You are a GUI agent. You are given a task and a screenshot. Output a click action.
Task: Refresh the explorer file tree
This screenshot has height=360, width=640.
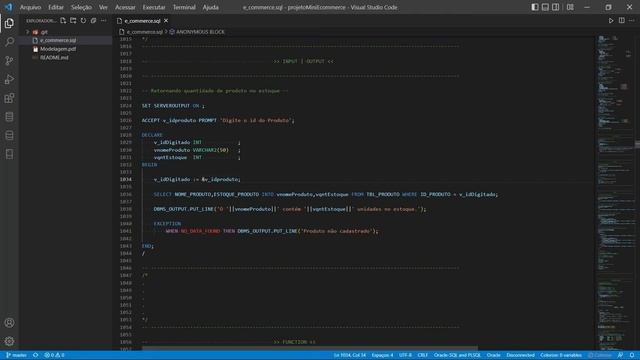[x=83, y=20]
